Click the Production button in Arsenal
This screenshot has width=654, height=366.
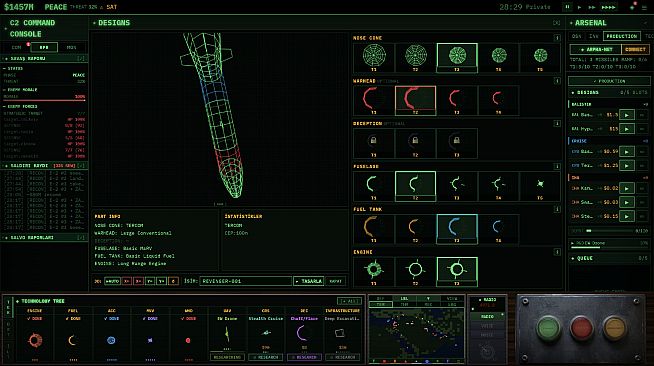point(609,81)
